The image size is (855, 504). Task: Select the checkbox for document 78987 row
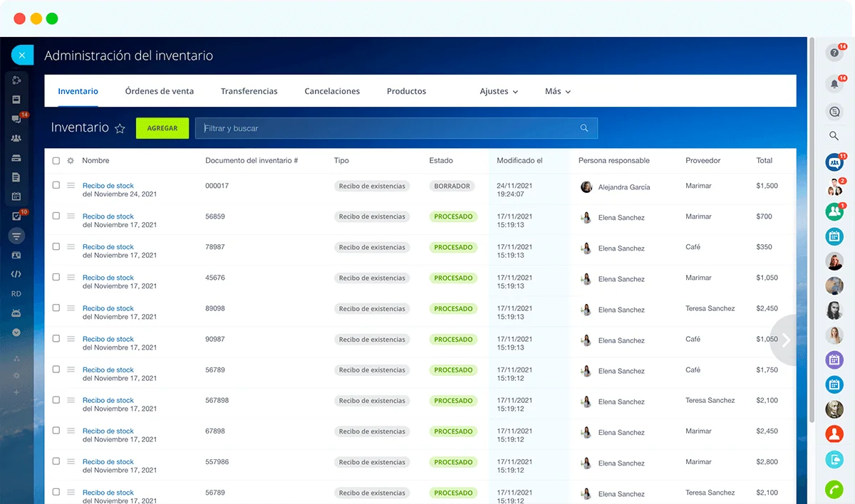[x=56, y=246]
